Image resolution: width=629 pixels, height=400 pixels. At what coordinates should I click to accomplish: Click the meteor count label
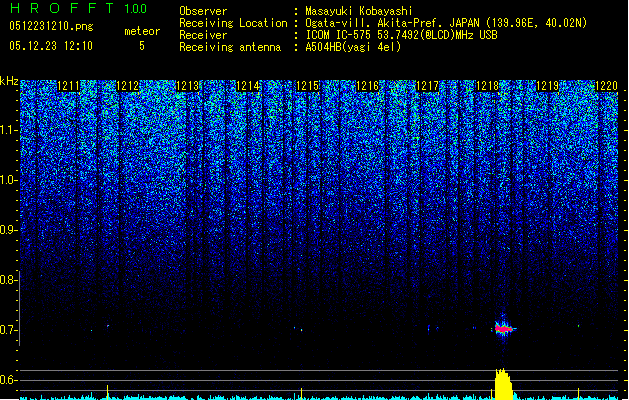[142, 31]
